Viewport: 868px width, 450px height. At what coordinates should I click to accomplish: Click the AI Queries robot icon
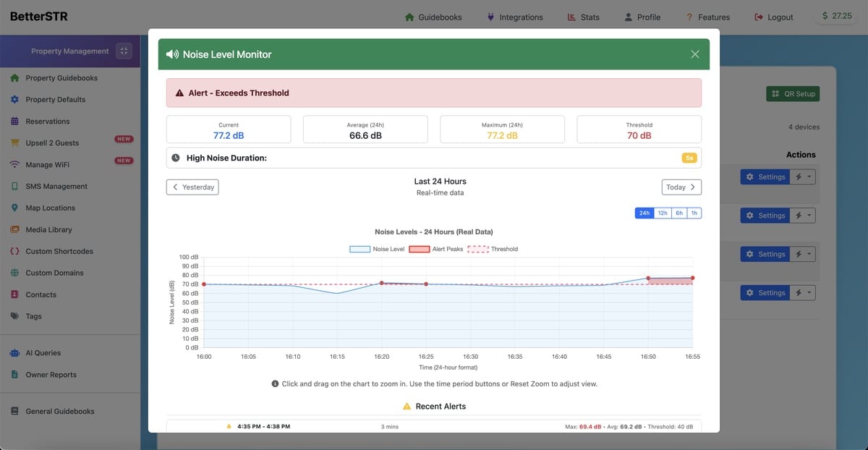coord(14,353)
